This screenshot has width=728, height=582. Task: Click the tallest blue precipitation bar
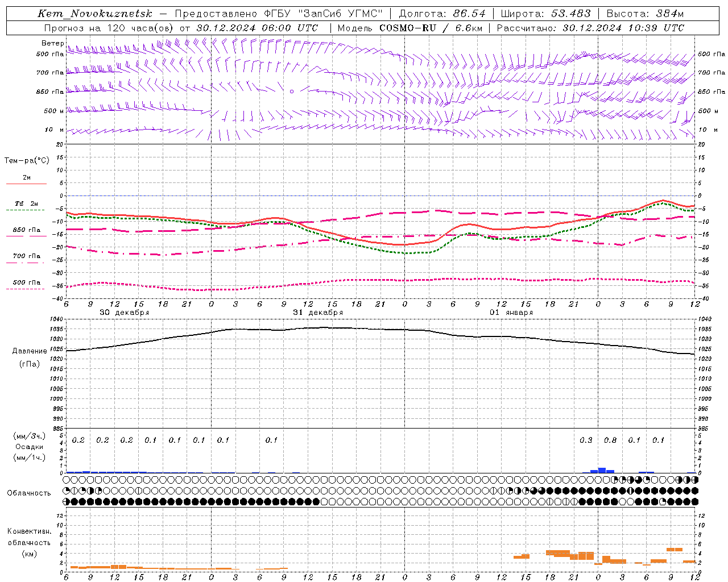602,471
